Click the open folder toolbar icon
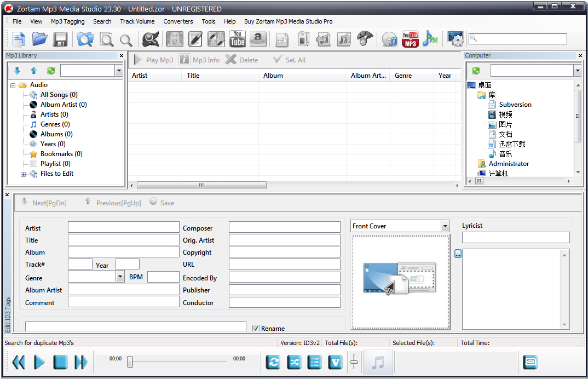 point(39,39)
